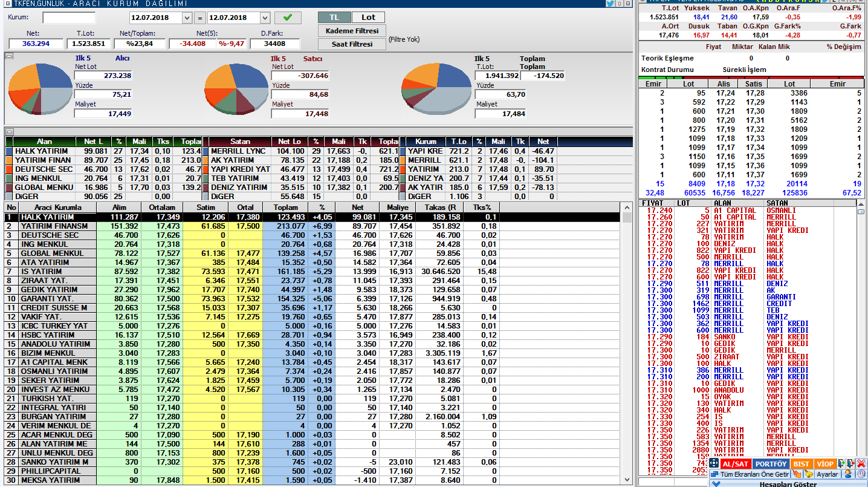Open the support agent headset icon
This screenshot has width=868, height=487.
pos(848,474)
